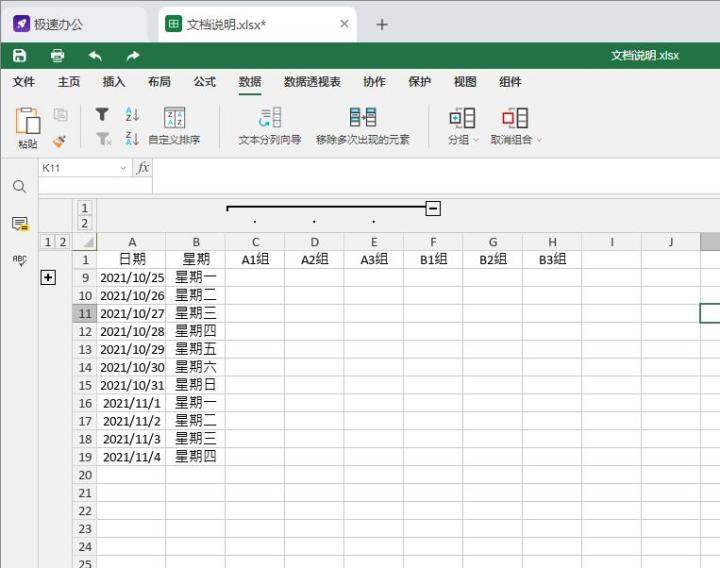This screenshot has width=720, height=568.
Task: Click the fx insert function button
Action: coord(143,168)
